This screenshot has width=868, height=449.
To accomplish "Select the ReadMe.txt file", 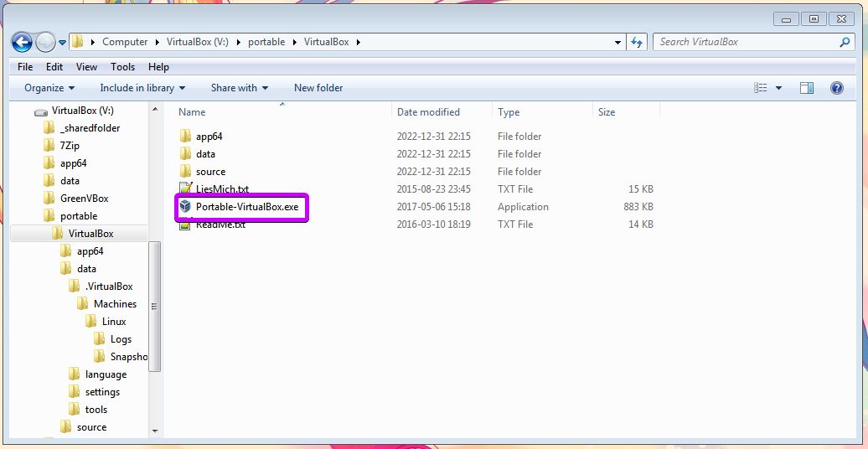I will pos(213,224).
